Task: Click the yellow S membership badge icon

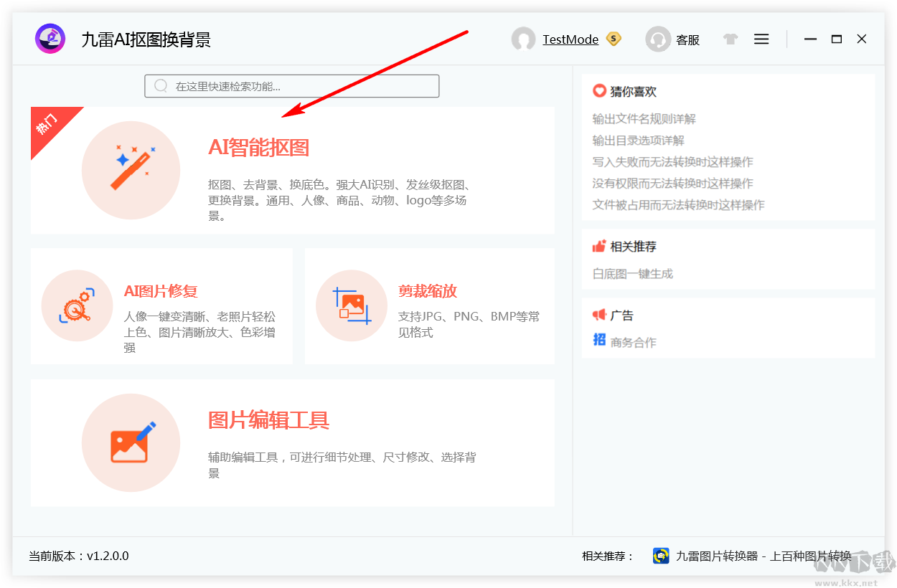Action: [613, 39]
